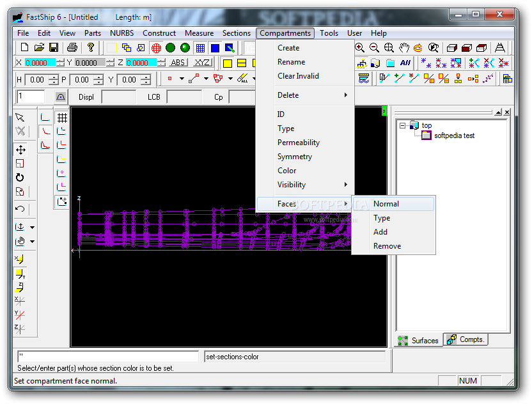Select the Pan hand tool
The image size is (532, 404).
404,47
